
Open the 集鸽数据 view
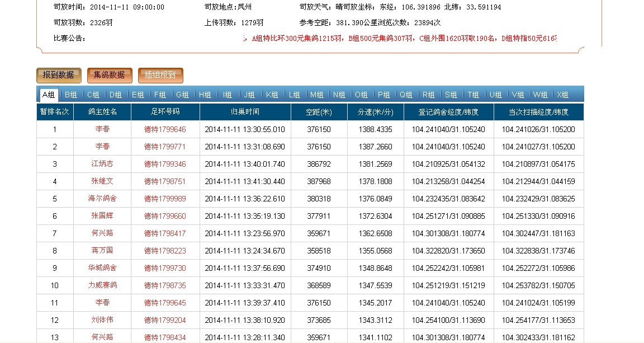(110, 75)
